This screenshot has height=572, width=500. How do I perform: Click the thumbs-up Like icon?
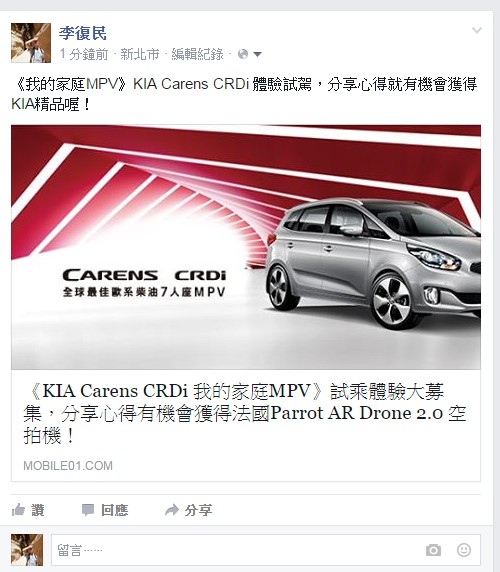point(18,510)
